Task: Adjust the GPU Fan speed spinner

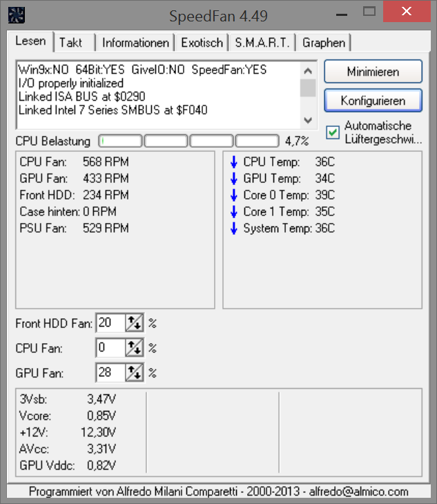Action: [135, 373]
